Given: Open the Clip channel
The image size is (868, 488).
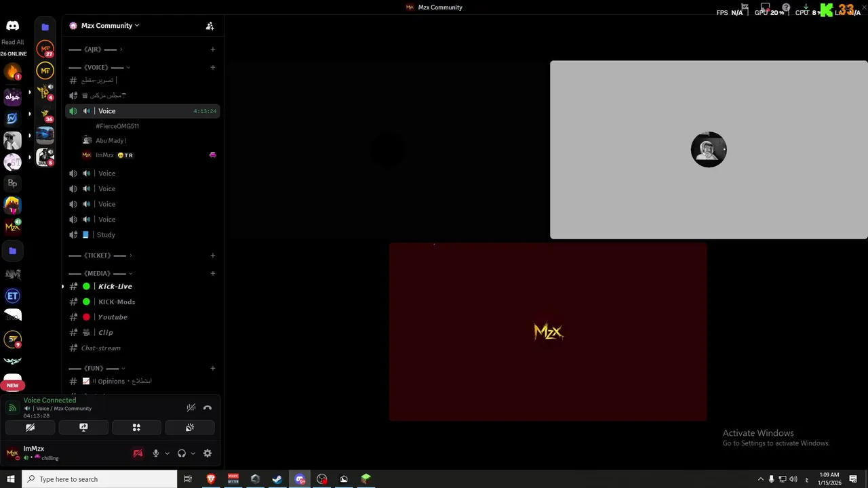Looking at the screenshot, I should click(142, 333).
